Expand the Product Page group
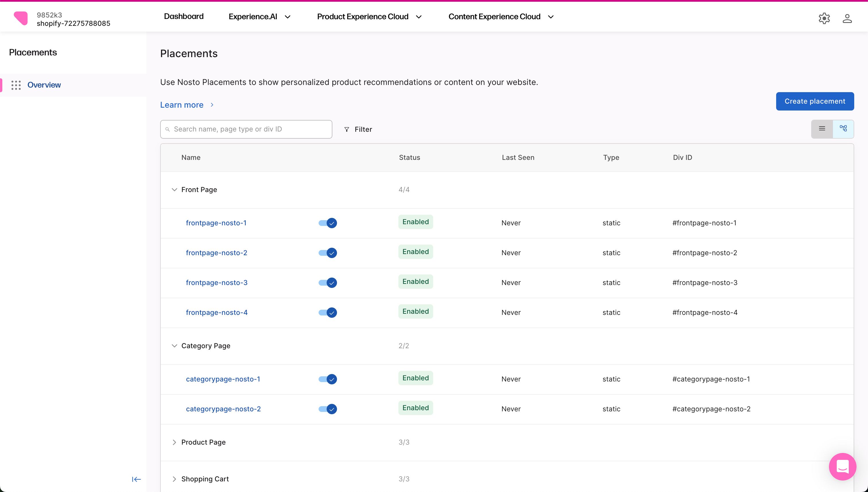 click(x=174, y=442)
